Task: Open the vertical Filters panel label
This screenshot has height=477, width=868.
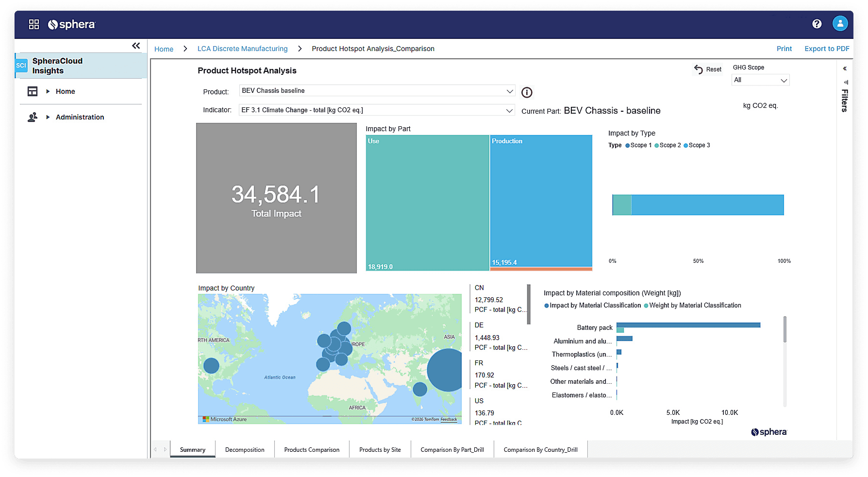Action: 845,101
